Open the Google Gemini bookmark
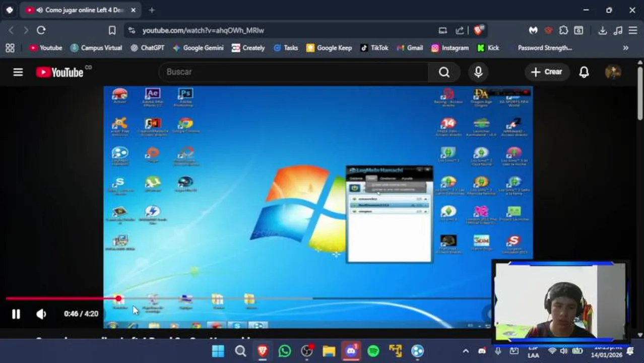This screenshot has width=644, height=363. (198, 48)
